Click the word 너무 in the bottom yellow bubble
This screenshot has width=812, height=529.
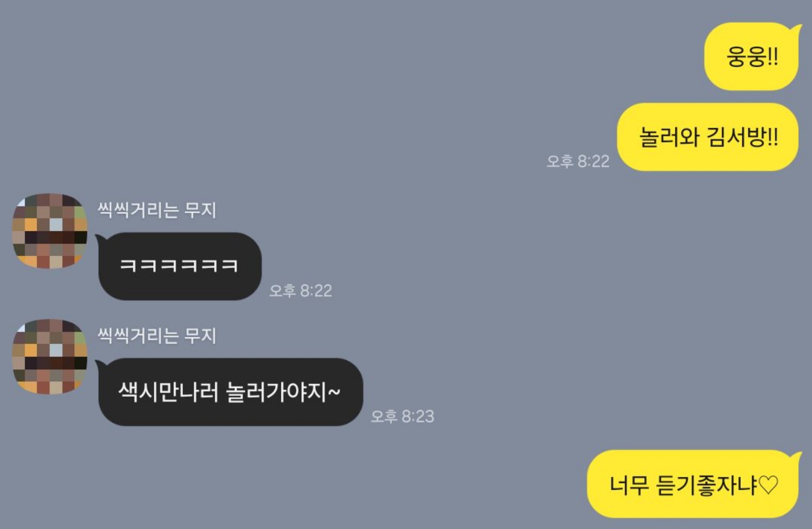629,485
